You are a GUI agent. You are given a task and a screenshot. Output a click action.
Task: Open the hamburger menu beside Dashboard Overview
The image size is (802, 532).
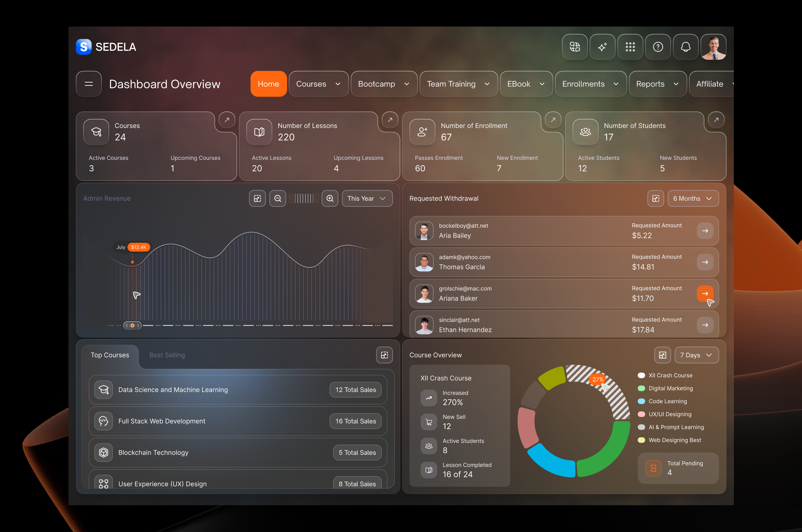[88, 84]
